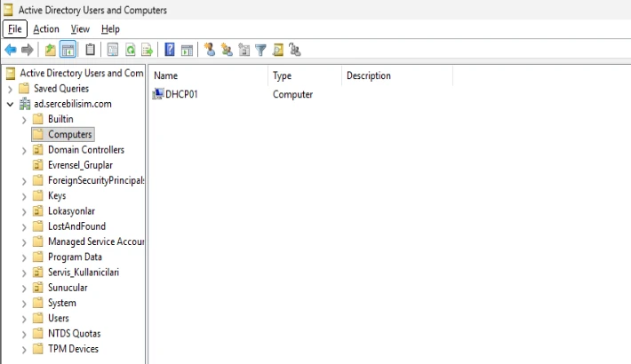Click the green Refresh icon
The height and width of the screenshot is (364, 631).
coord(130,50)
